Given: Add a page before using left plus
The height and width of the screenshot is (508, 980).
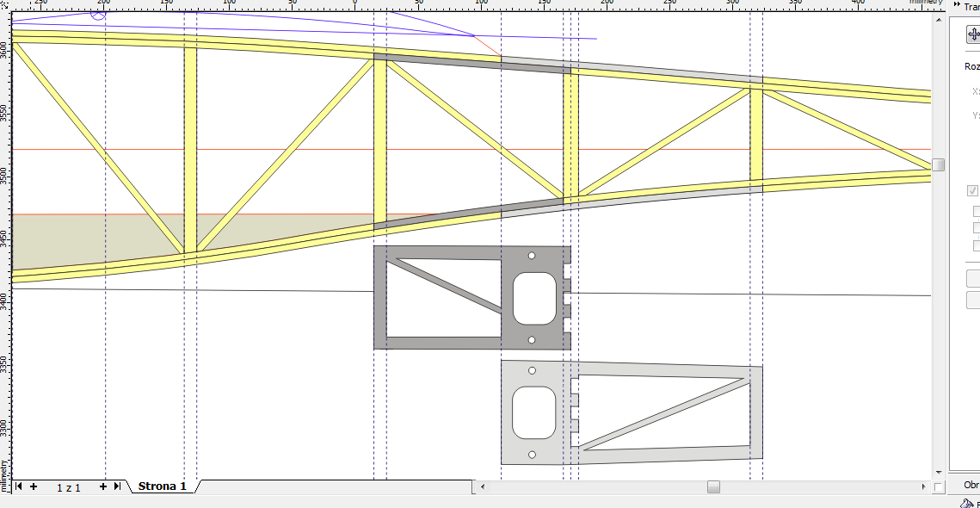Looking at the screenshot, I should coord(34,486).
